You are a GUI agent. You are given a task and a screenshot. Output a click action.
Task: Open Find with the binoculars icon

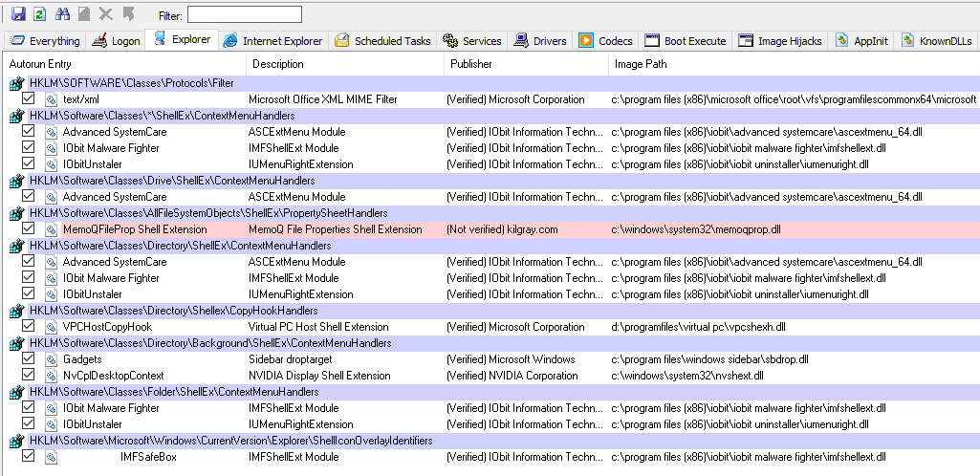coord(63,14)
